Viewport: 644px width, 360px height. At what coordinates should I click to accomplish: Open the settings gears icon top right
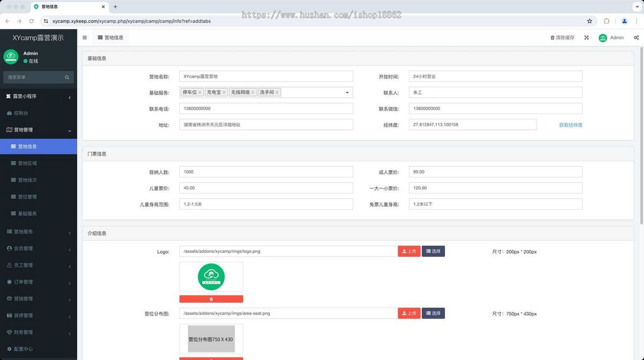pos(636,38)
